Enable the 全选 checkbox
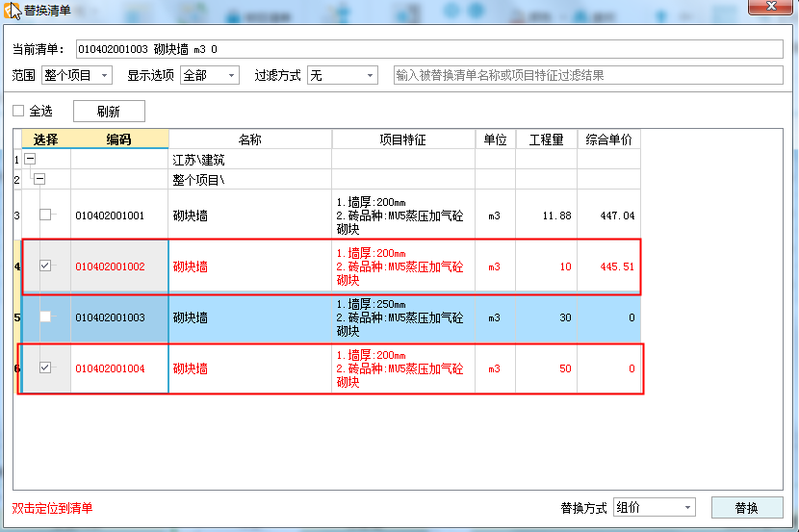This screenshot has width=799, height=532. [18, 111]
